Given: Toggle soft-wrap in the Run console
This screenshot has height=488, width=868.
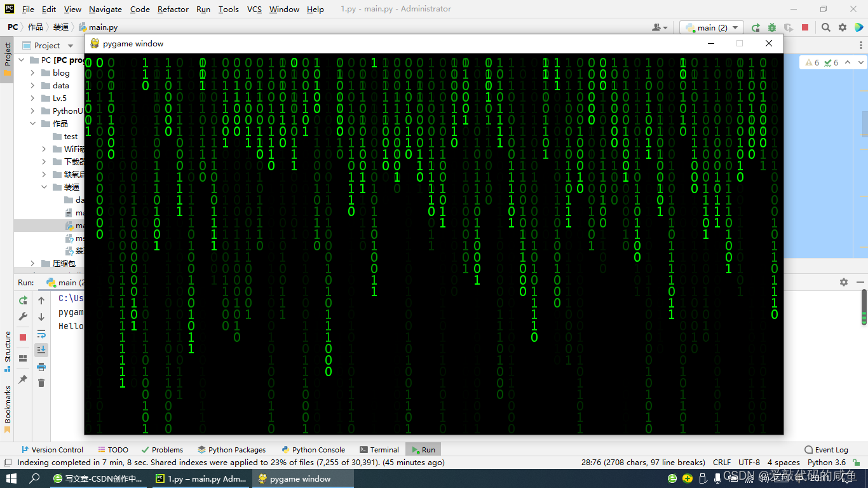Looking at the screenshot, I should (41, 334).
